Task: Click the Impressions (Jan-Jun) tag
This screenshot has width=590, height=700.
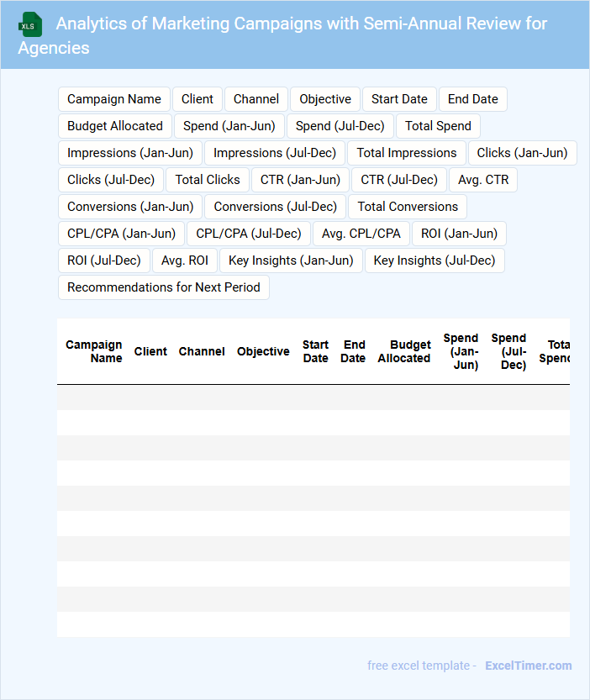Action: pyautogui.click(x=130, y=153)
